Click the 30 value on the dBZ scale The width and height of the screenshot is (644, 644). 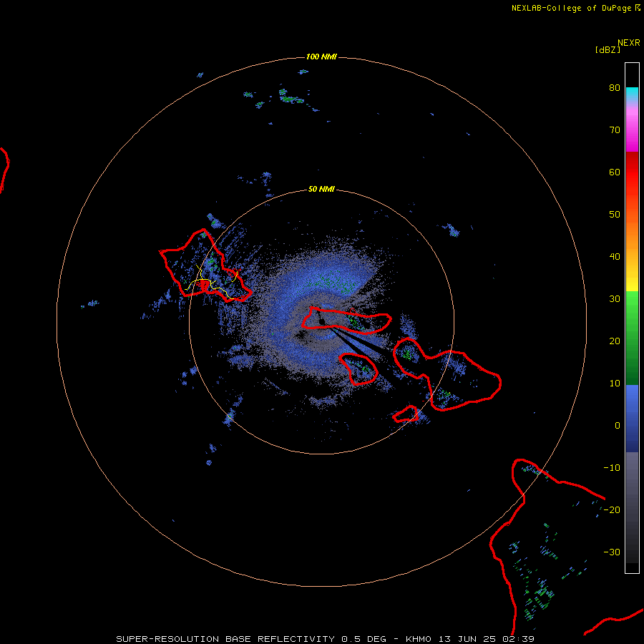(x=615, y=299)
